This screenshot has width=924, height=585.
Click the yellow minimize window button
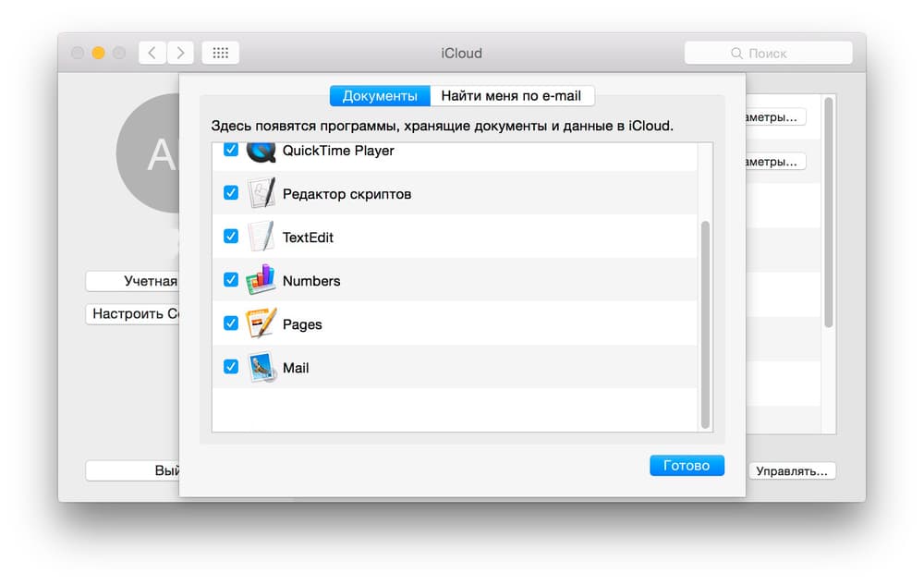tap(99, 53)
